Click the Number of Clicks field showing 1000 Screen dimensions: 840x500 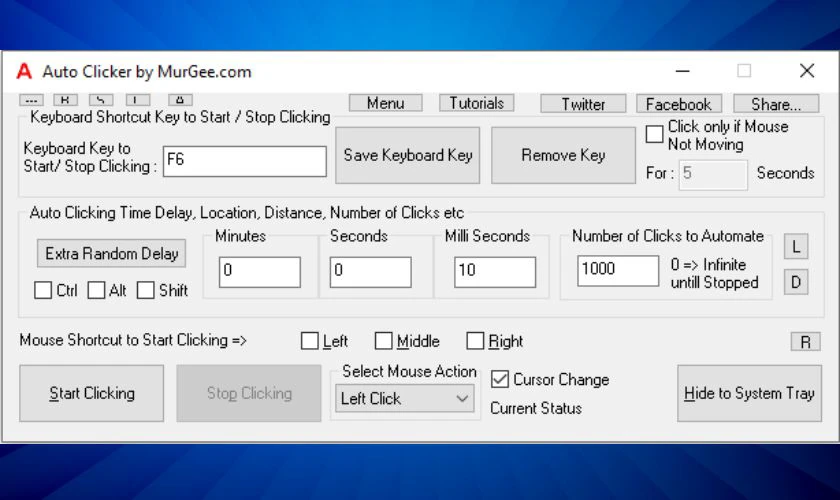click(618, 271)
